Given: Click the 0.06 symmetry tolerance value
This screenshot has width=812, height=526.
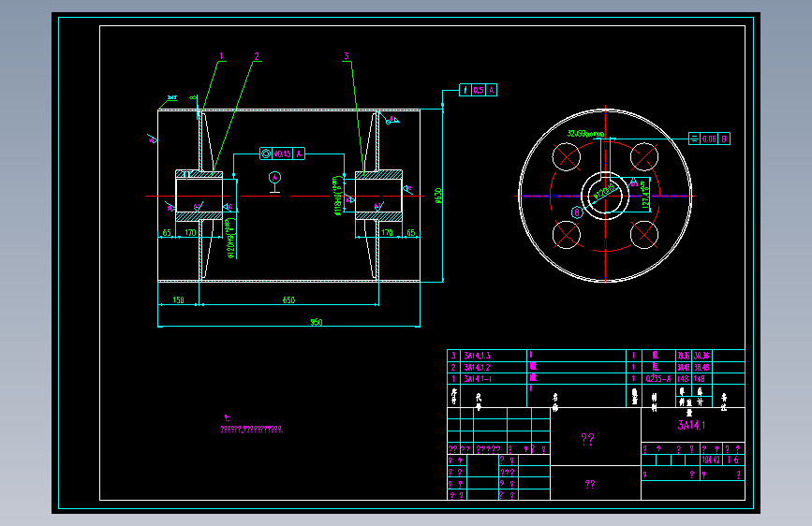Looking at the screenshot, I should 709,139.
